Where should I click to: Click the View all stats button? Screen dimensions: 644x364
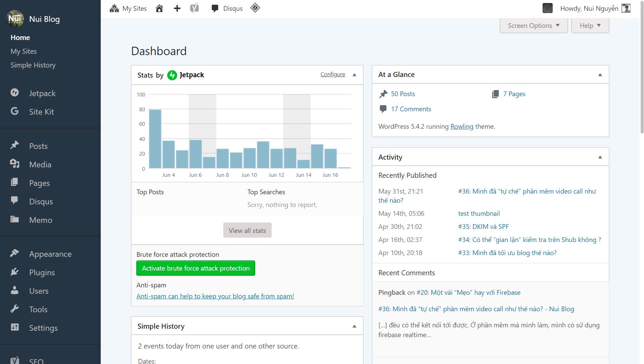pos(247,230)
